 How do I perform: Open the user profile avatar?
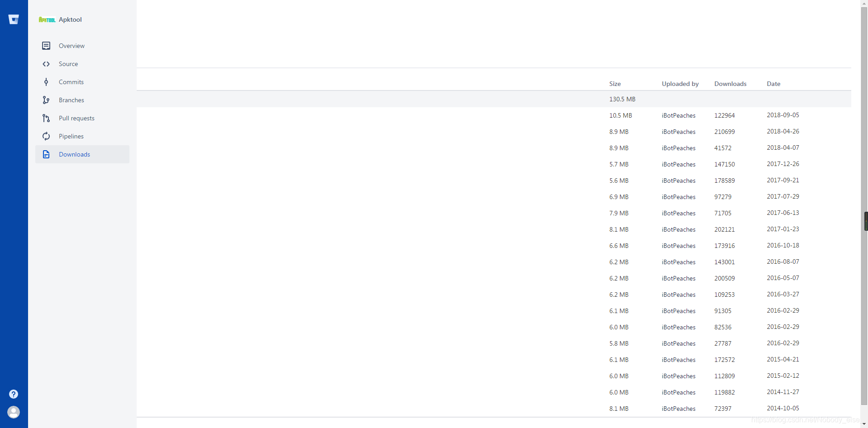tap(14, 412)
